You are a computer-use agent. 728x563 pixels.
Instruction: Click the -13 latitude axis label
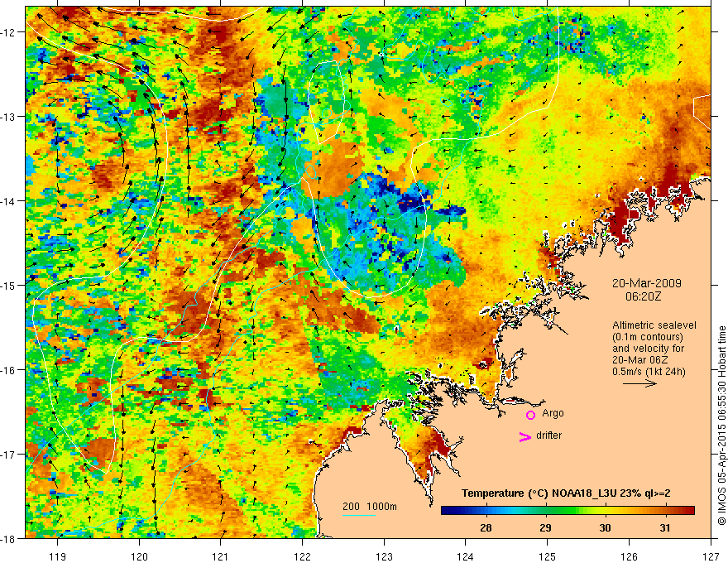[9, 116]
